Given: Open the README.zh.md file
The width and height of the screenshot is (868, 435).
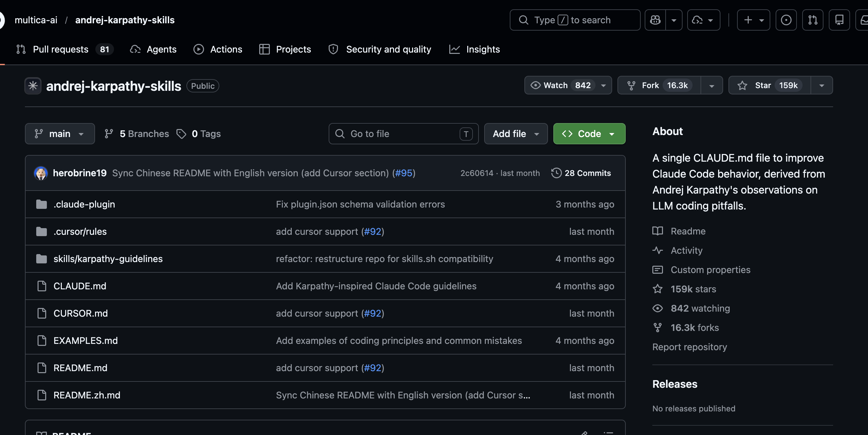Looking at the screenshot, I should (x=87, y=395).
